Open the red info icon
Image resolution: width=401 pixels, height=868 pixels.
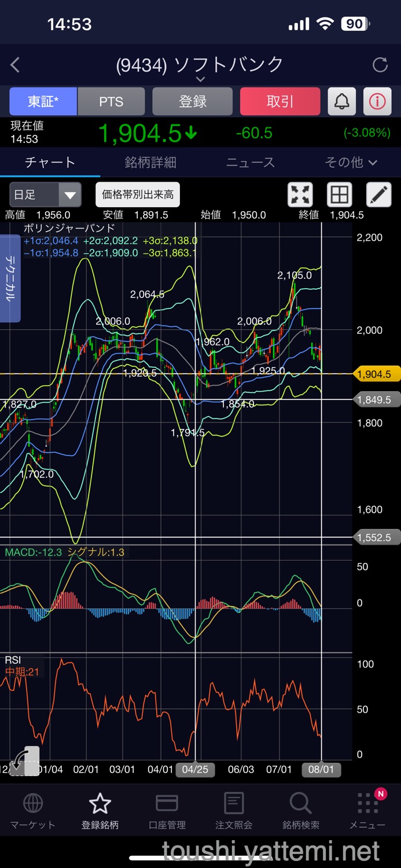pos(377,102)
